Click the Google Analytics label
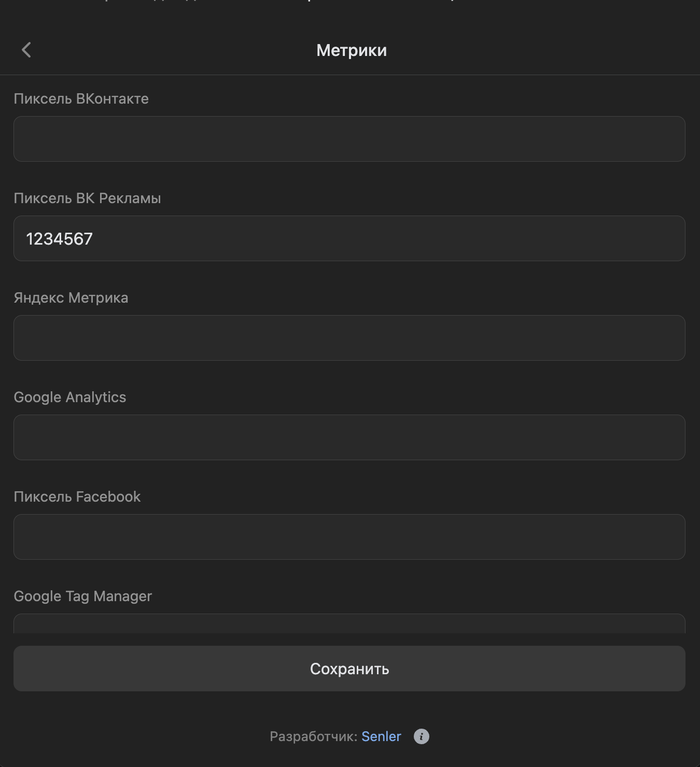This screenshot has width=700, height=767. coord(69,397)
